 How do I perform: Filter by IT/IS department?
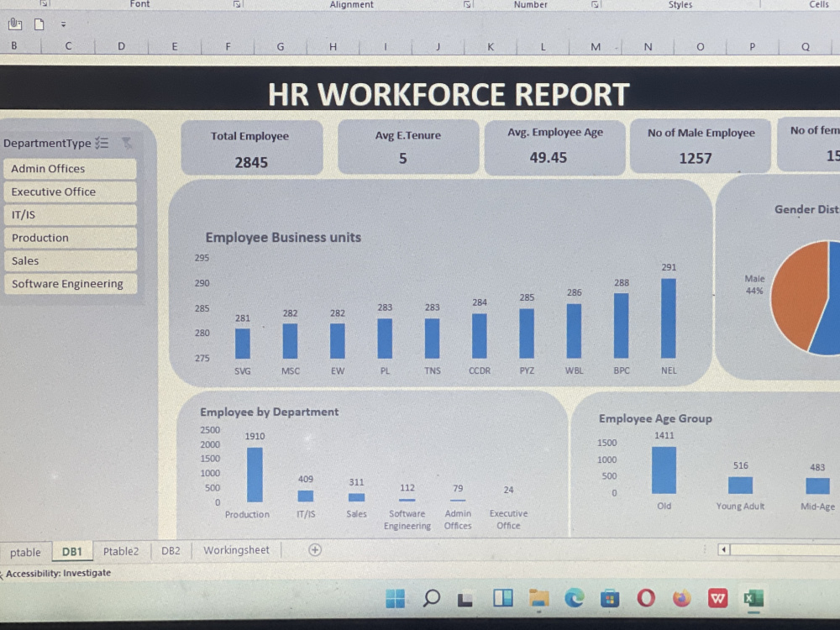71,215
